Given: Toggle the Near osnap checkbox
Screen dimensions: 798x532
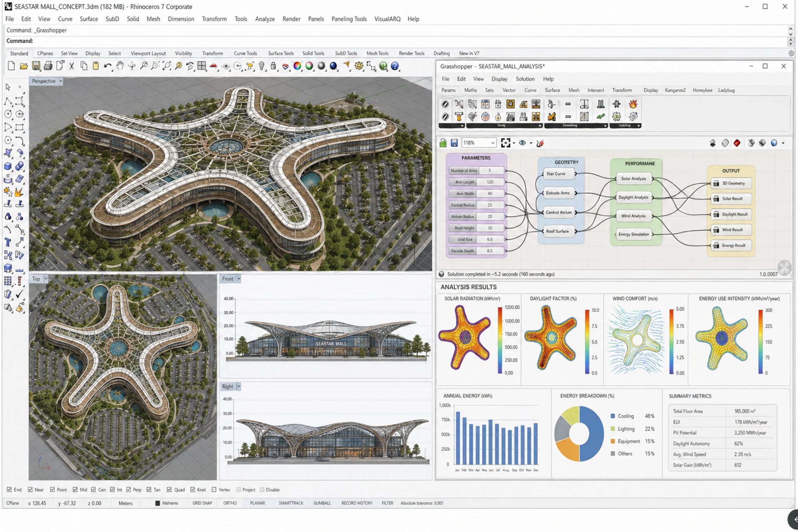Looking at the screenshot, I should [30, 490].
